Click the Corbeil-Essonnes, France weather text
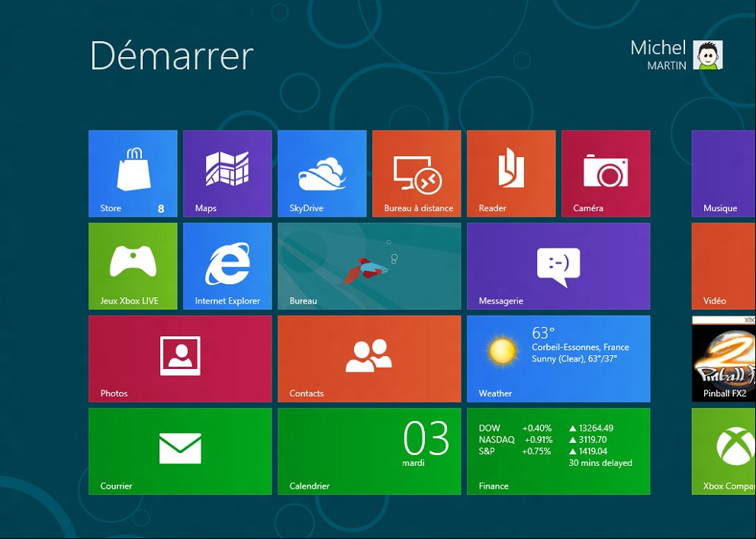Image resolution: width=756 pixels, height=539 pixels. [x=581, y=348]
